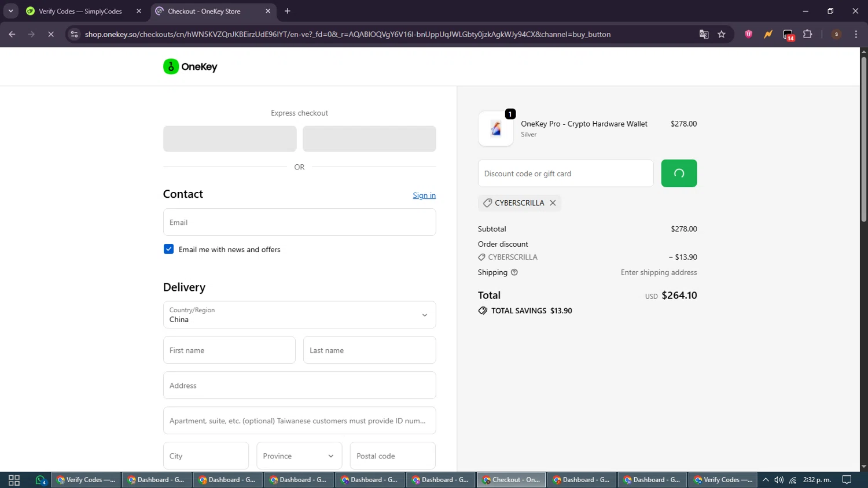The width and height of the screenshot is (868, 488).
Task: Click the OneKey logo
Action: click(190, 66)
